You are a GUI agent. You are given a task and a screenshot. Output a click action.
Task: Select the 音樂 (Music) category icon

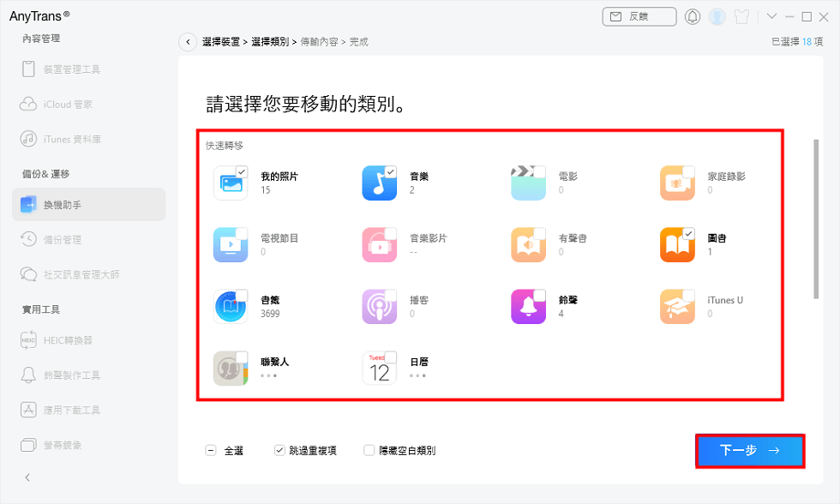coord(380,183)
